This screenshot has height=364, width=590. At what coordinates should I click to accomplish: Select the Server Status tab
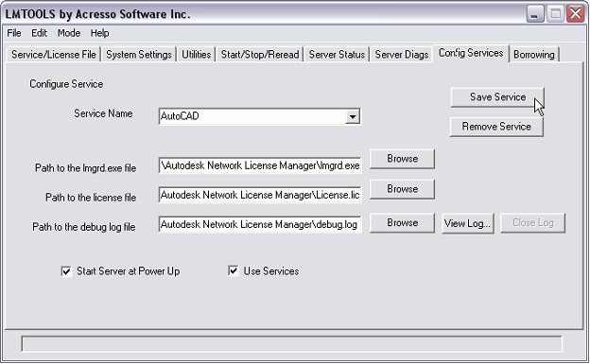337,55
